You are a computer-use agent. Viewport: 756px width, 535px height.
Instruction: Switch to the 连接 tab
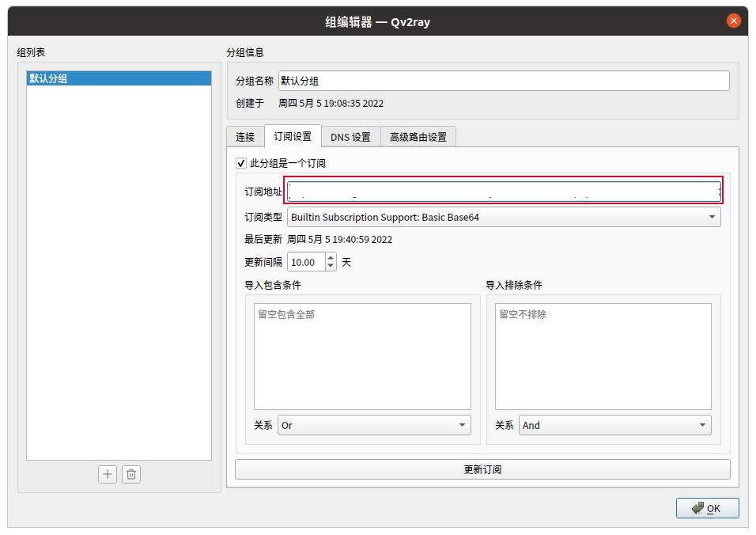point(247,135)
